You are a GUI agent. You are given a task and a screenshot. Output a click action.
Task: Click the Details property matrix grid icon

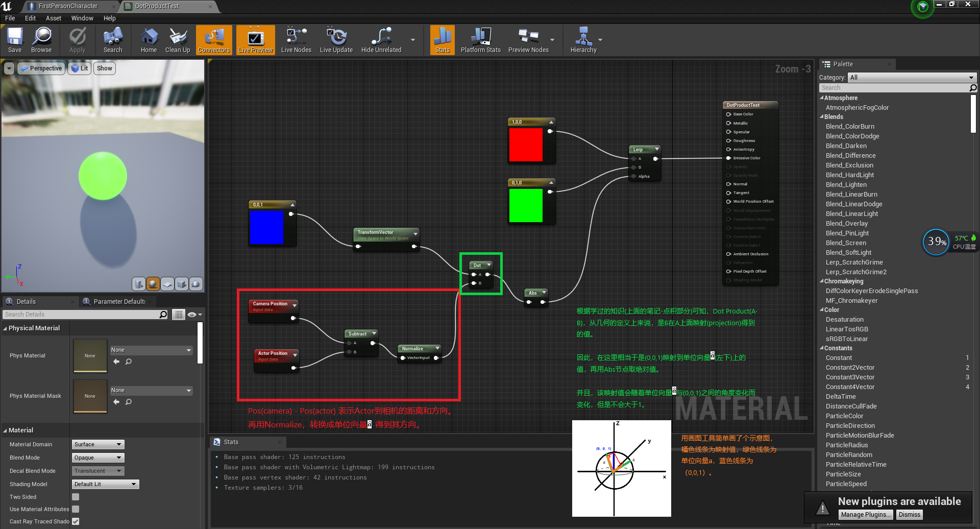179,315
